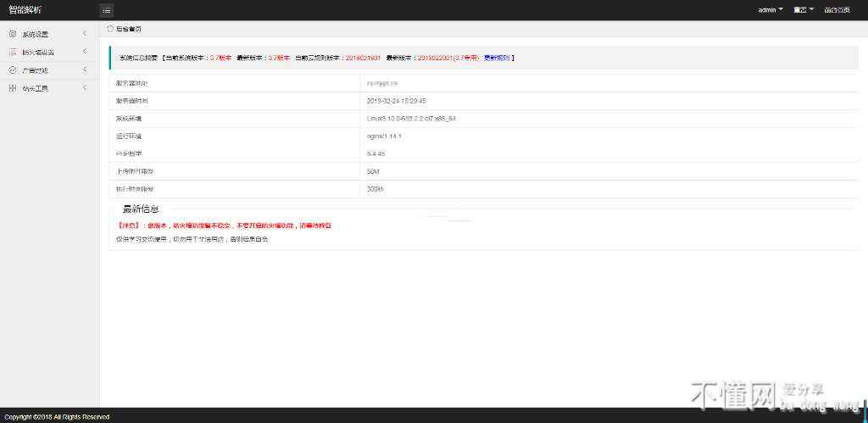Viewport: 868px width, 423px height.
Task: Toggle the sidebar with the hamburger icon
Action: pos(106,10)
